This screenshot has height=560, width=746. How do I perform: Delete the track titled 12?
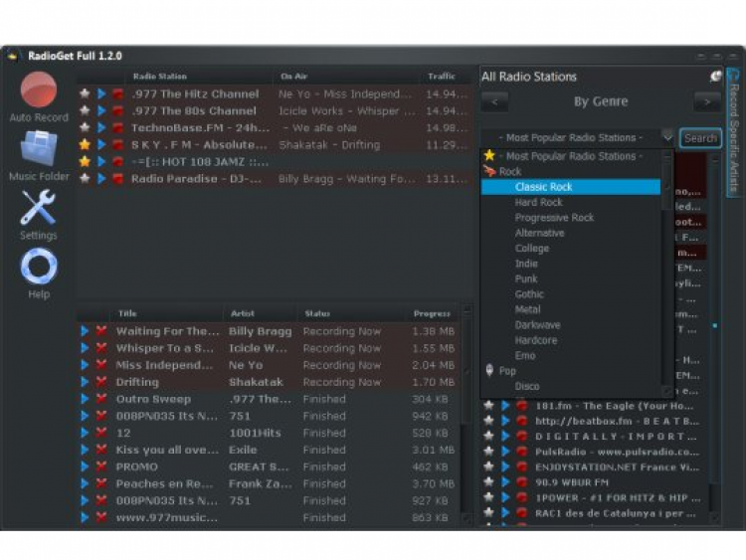coord(100,433)
